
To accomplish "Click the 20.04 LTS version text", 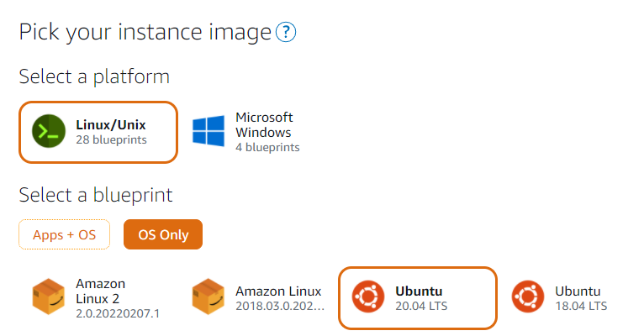I will 421,306.
